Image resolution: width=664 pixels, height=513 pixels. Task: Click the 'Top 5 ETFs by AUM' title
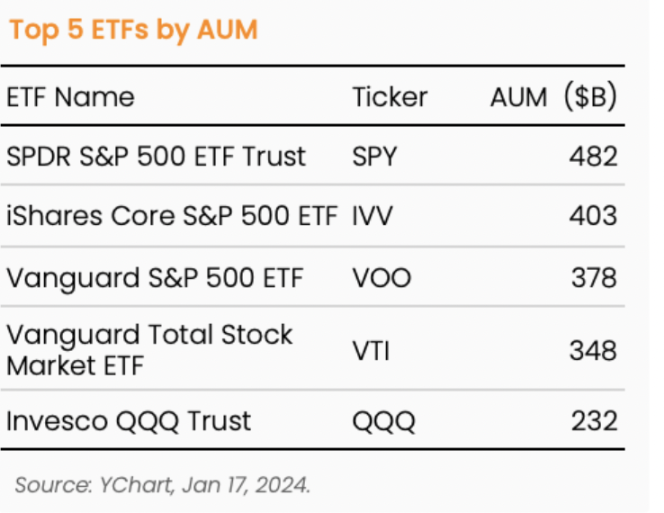133,31
